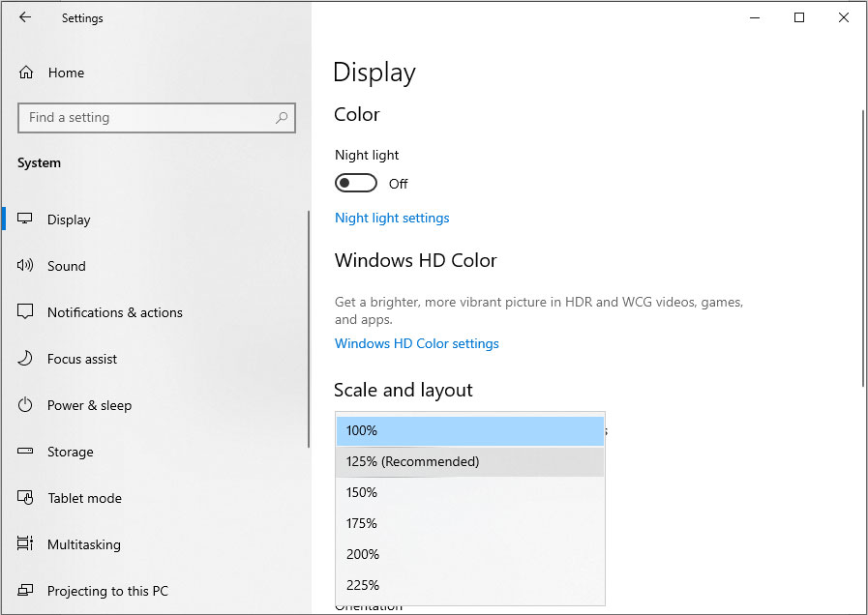This screenshot has height=615, width=868.
Task: Click the Storage drive icon
Action: pos(26,452)
